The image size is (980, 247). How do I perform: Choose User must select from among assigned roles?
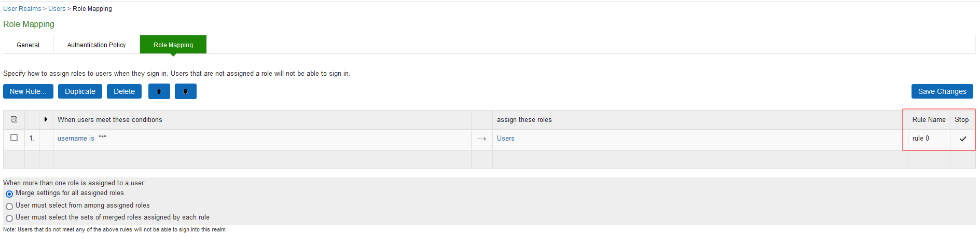click(x=9, y=206)
